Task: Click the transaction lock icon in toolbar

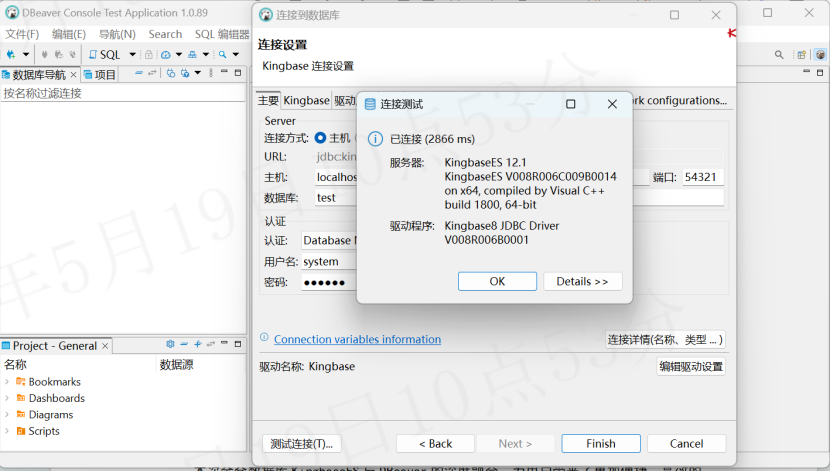Action: [x=149, y=55]
